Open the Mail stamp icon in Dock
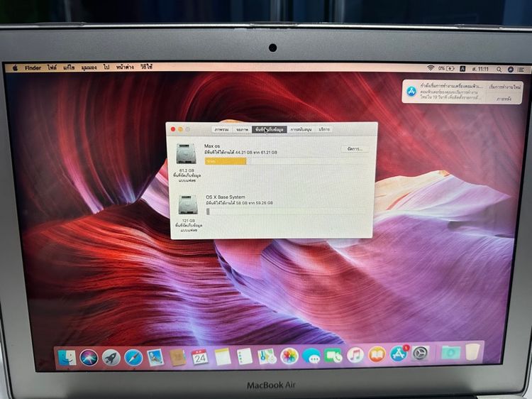The height and width of the screenshot is (399, 532). click(155, 358)
